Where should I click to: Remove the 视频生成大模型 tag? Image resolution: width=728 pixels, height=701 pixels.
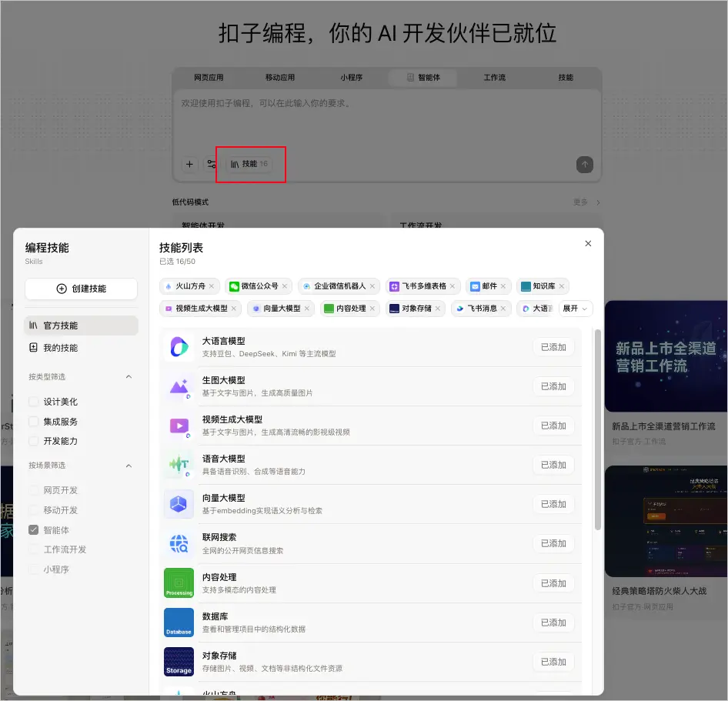click(x=234, y=309)
